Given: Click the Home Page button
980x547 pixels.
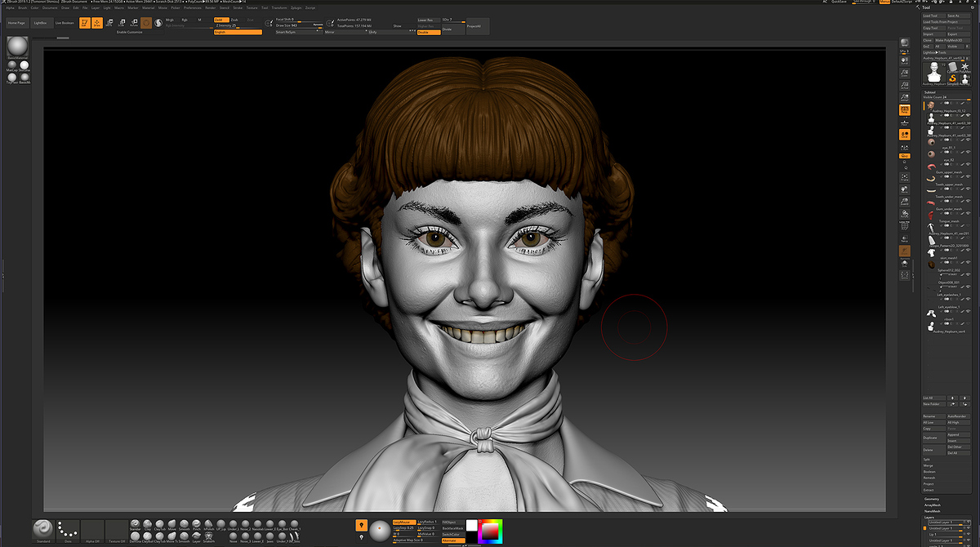Looking at the screenshot, I should coord(17,23).
